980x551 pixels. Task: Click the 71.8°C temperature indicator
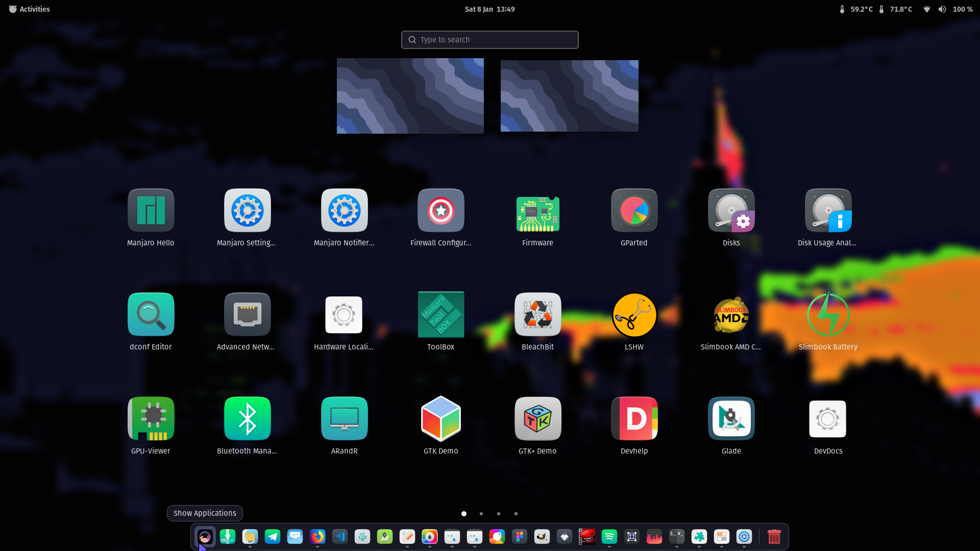point(895,9)
